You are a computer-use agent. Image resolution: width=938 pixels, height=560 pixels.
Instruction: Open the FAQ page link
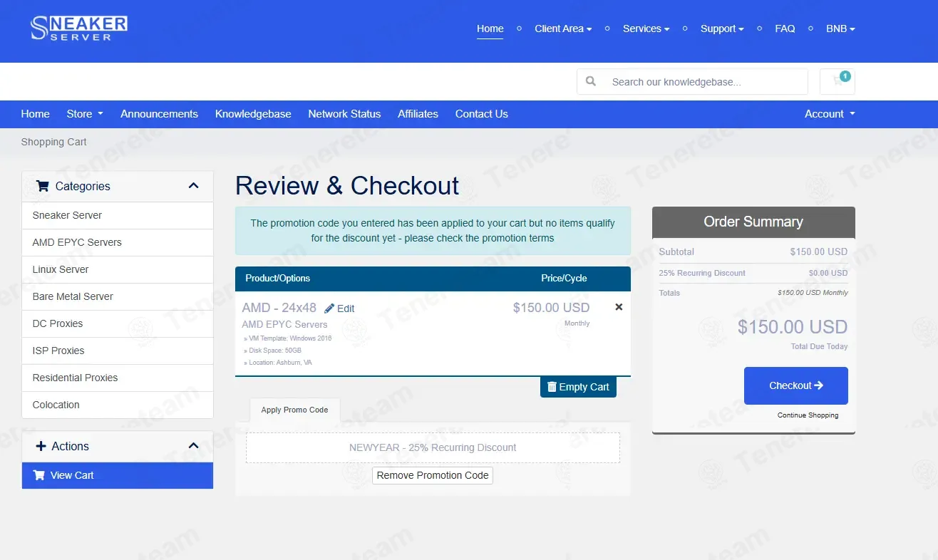pos(785,28)
